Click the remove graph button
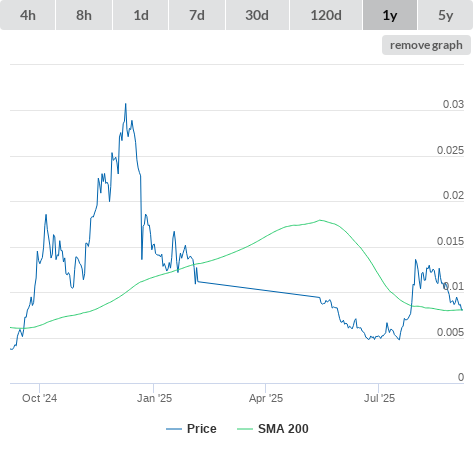The image size is (474, 455). click(x=426, y=45)
